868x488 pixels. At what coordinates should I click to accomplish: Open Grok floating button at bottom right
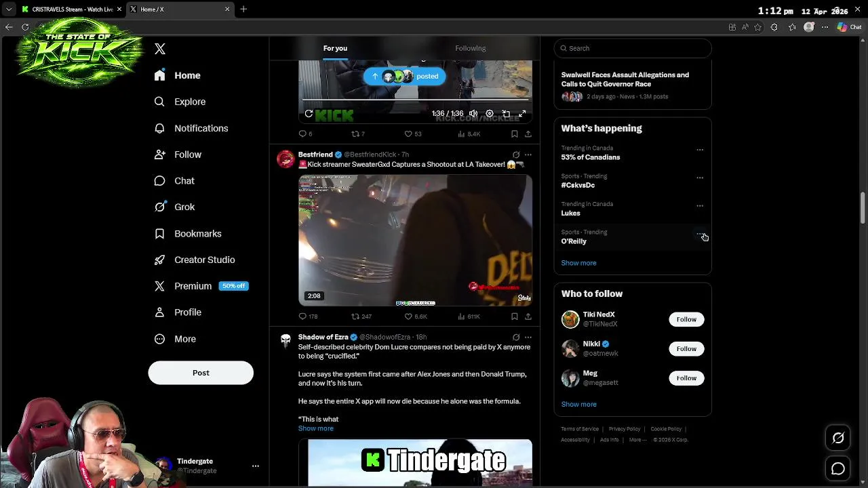click(838, 439)
